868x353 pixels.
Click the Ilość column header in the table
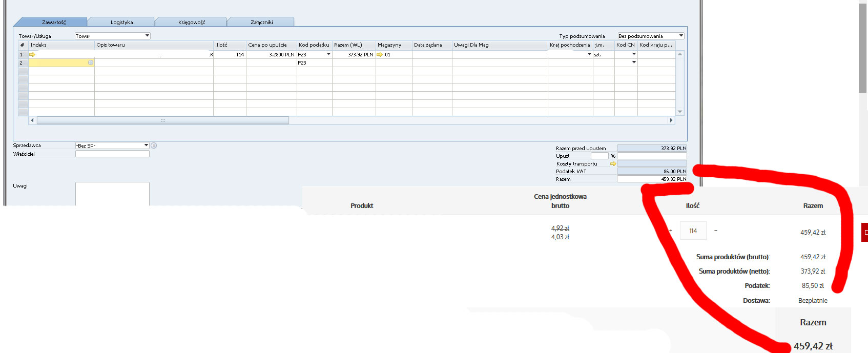tap(230, 45)
